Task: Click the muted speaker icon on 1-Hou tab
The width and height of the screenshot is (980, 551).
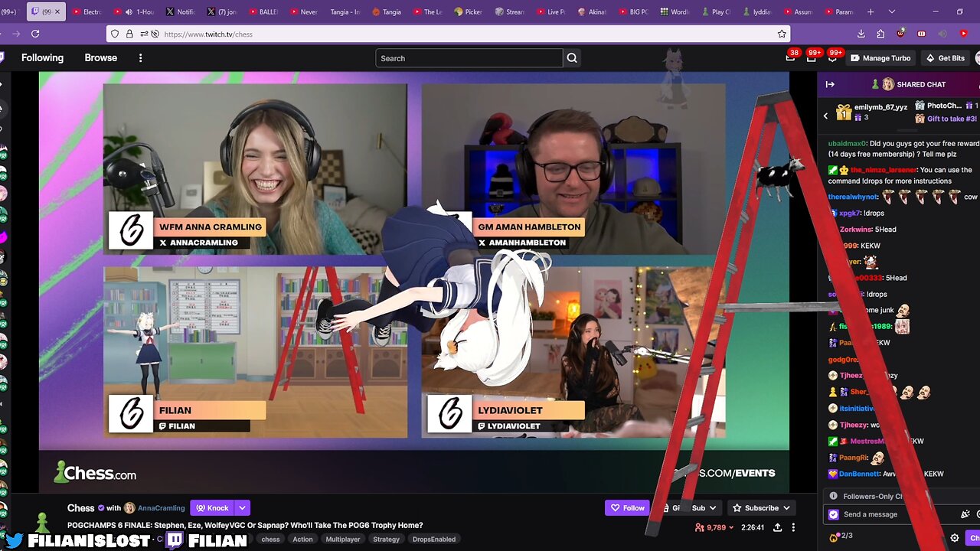Action: (x=128, y=11)
